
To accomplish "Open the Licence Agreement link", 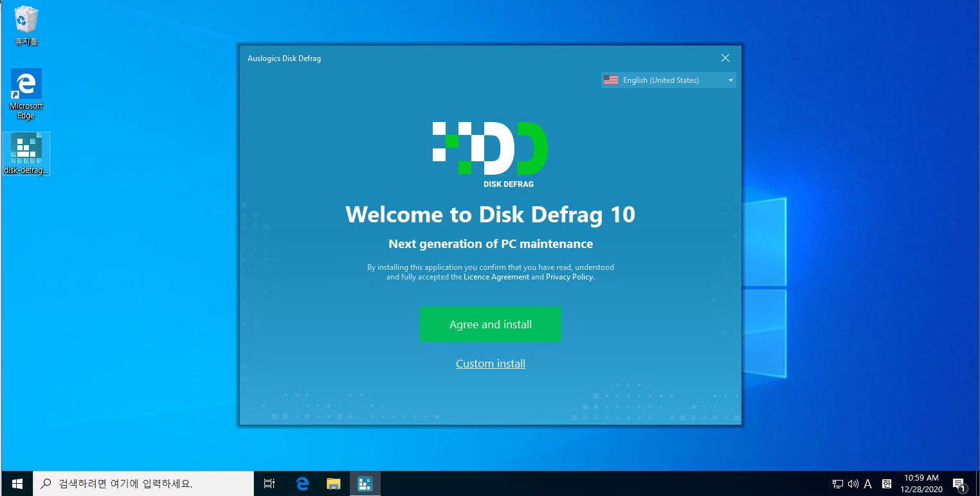I will coord(496,277).
